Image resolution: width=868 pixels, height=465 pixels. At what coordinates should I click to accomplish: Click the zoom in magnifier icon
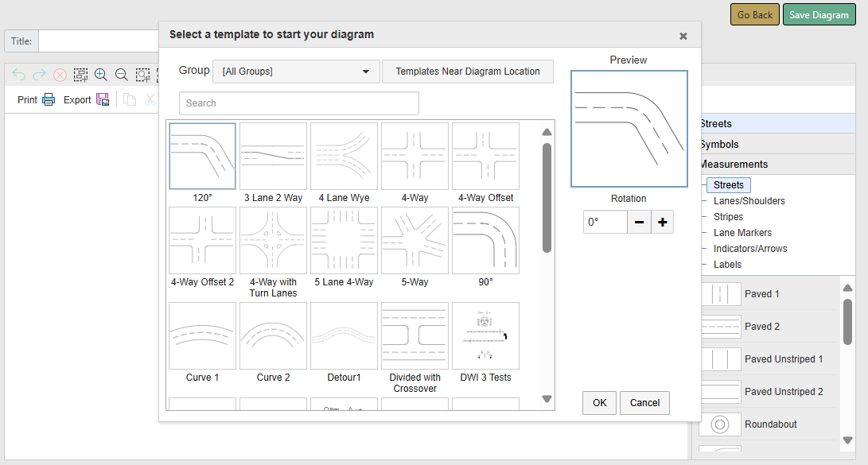(x=101, y=75)
